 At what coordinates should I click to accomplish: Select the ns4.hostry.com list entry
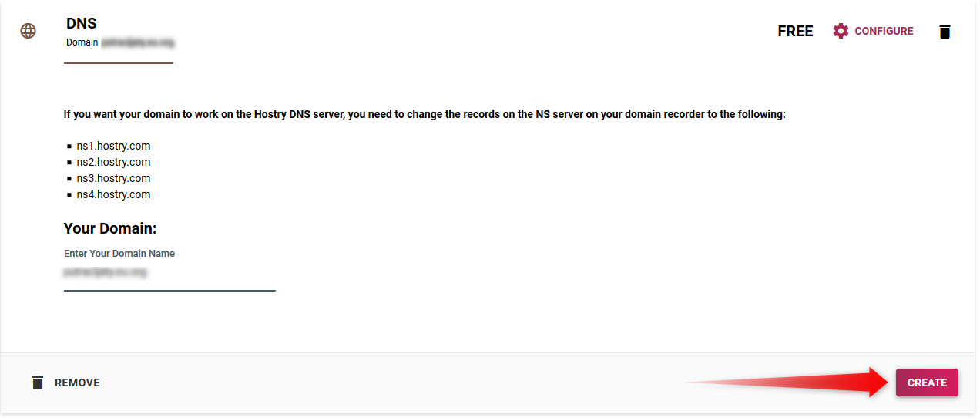tap(113, 194)
